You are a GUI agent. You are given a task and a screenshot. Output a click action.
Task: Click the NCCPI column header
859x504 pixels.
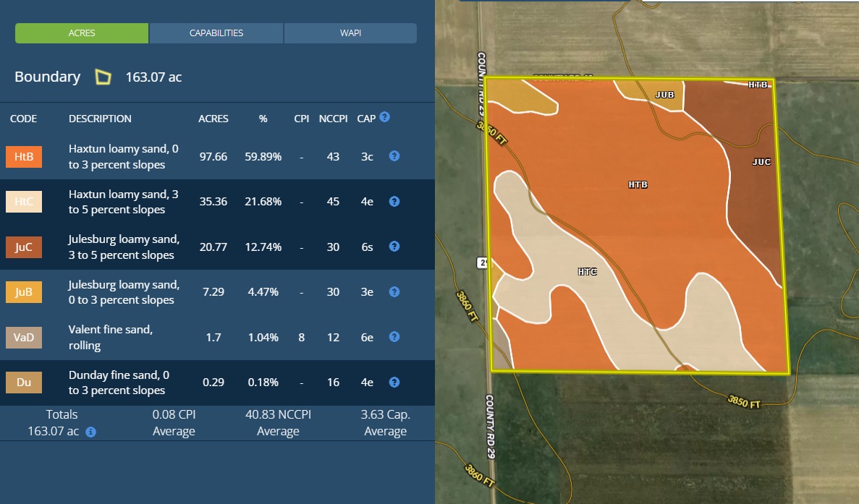click(333, 119)
